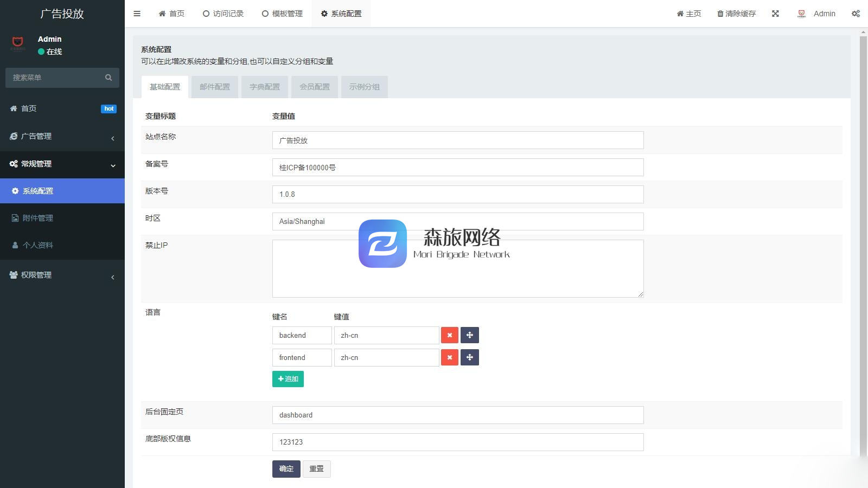Select 系统配置 in the sidebar
This screenshot has height=488, width=868.
pos(62,191)
